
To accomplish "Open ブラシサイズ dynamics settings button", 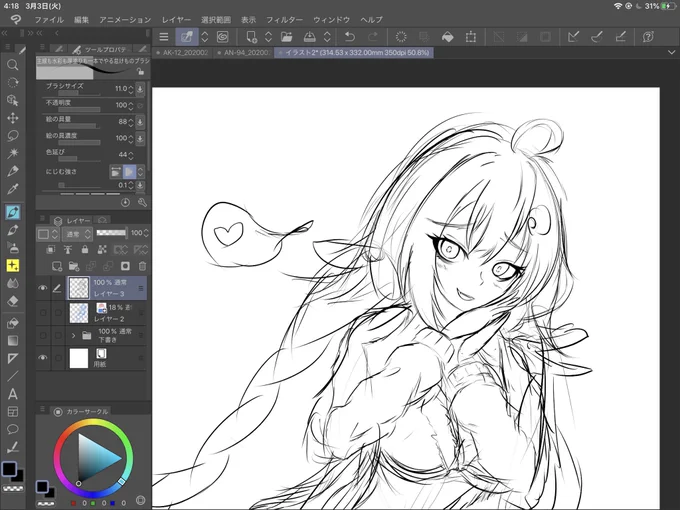I will coord(140,89).
